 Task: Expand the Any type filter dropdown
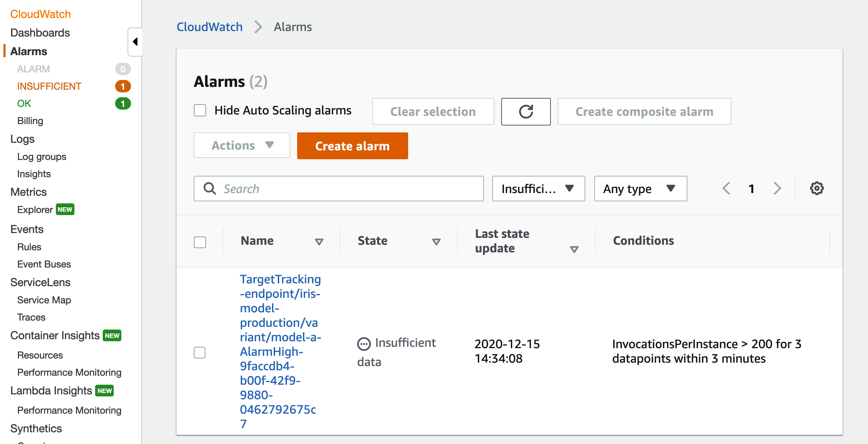click(x=640, y=189)
